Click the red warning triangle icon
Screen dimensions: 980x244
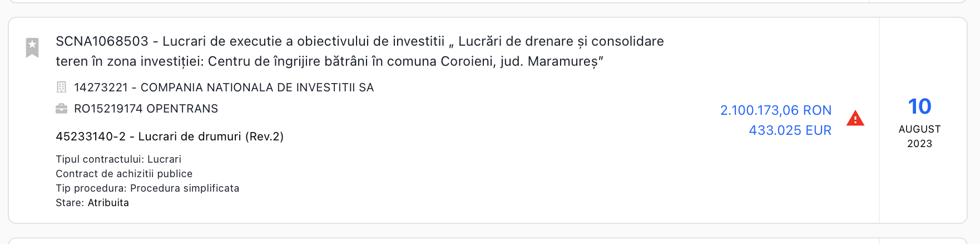[x=855, y=118]
